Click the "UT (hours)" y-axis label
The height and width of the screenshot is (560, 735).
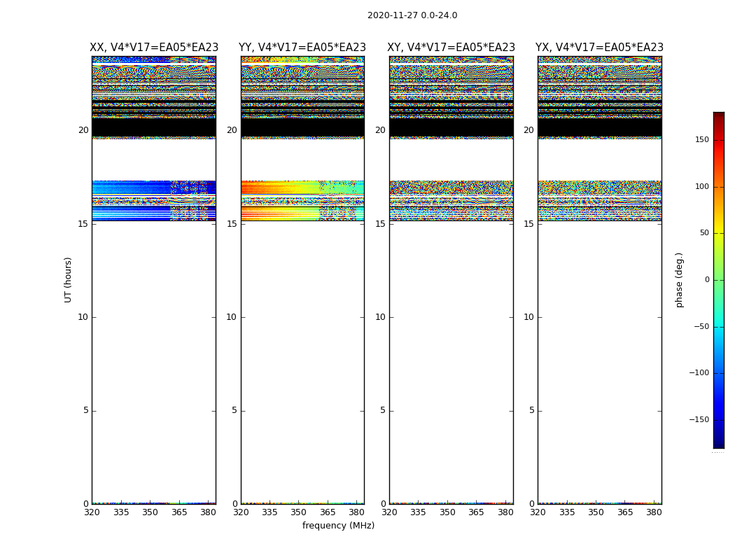[x=68, y=280]
